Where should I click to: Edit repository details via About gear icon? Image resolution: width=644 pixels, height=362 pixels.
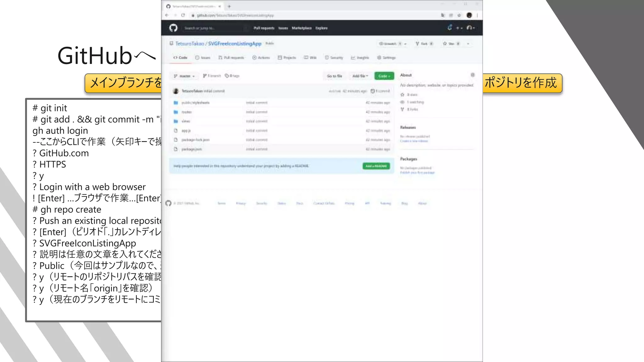[472, 75]
